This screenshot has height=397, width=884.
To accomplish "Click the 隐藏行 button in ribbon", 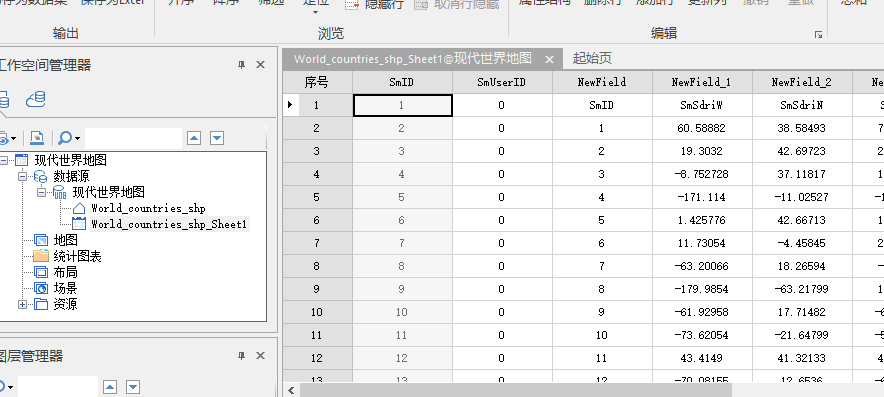I will tap(374, 5).
